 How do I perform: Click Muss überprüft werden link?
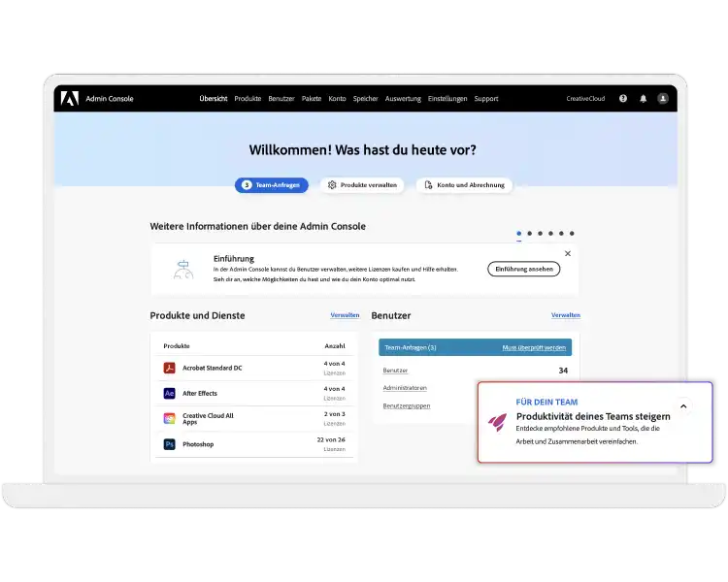pyautogui.click(x=534, y=347)
